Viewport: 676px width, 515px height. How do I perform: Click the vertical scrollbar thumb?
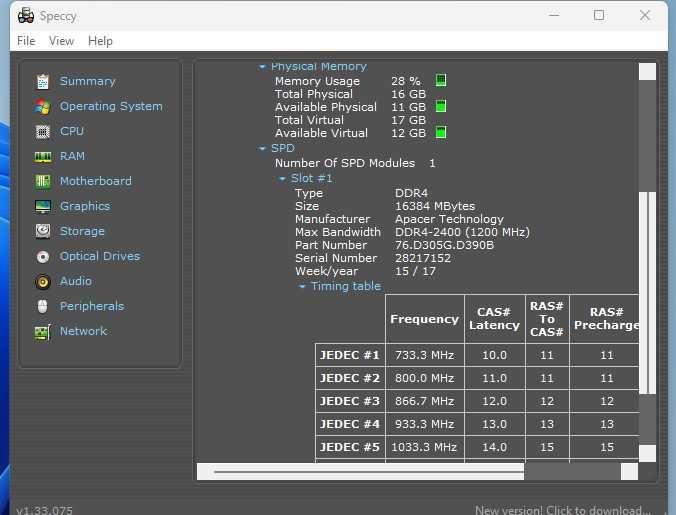647,293
